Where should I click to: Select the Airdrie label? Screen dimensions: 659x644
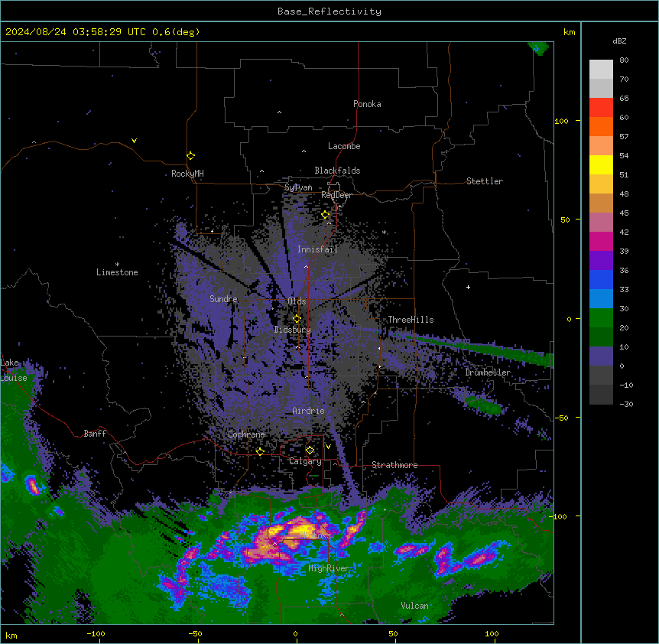309,411
